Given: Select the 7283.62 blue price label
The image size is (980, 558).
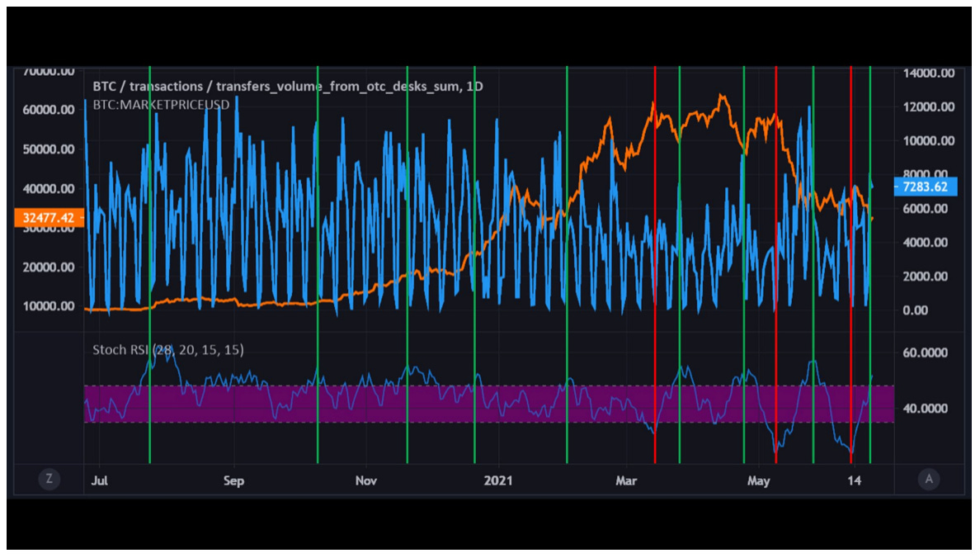Looking at the screenshot, I should point(925,187).
